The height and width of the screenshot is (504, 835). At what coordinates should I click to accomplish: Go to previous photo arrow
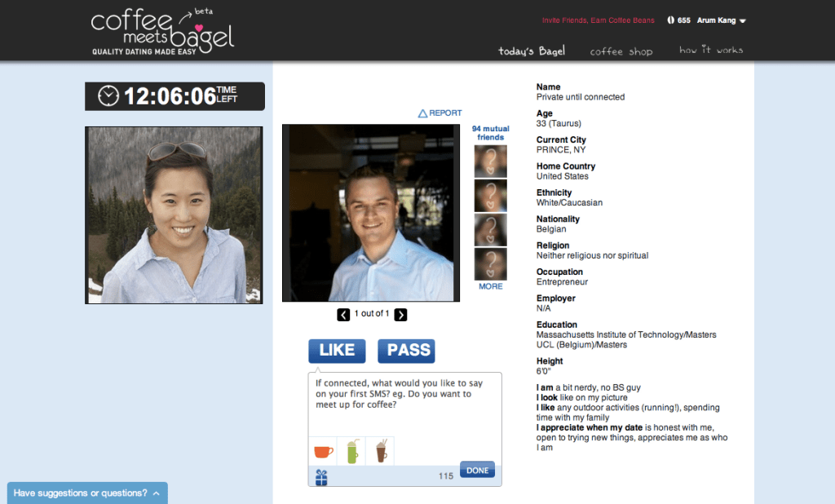[x=343, y=315]
